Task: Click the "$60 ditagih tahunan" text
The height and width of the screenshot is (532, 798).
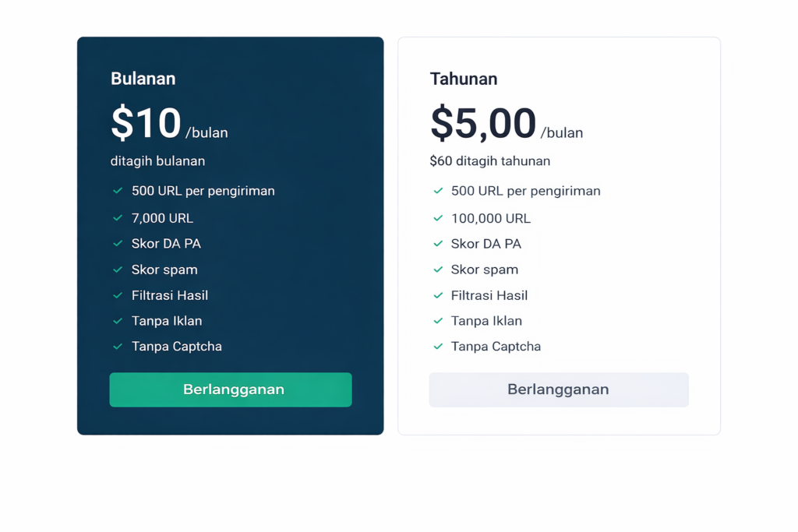Action: point(490,161)
